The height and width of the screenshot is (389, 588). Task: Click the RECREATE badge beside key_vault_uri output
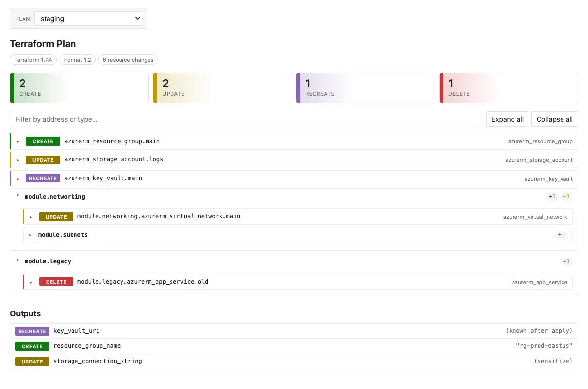click(x=32, y=331)
